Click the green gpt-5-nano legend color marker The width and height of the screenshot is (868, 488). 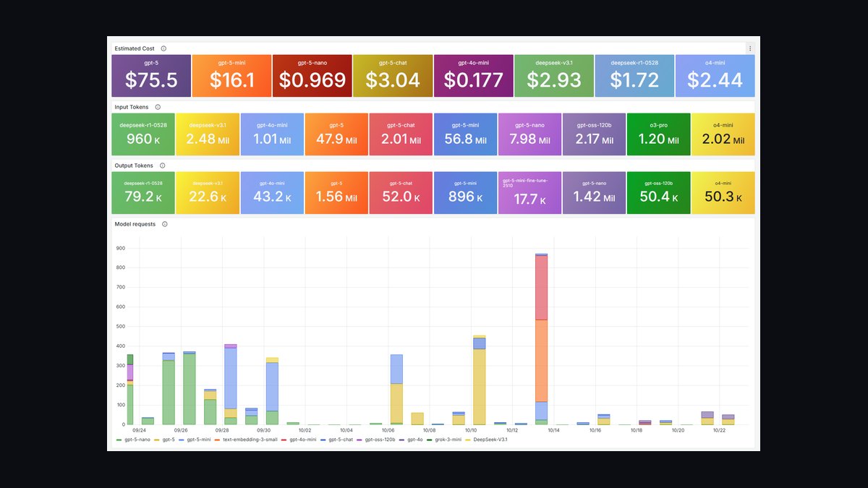click(119, 439)
